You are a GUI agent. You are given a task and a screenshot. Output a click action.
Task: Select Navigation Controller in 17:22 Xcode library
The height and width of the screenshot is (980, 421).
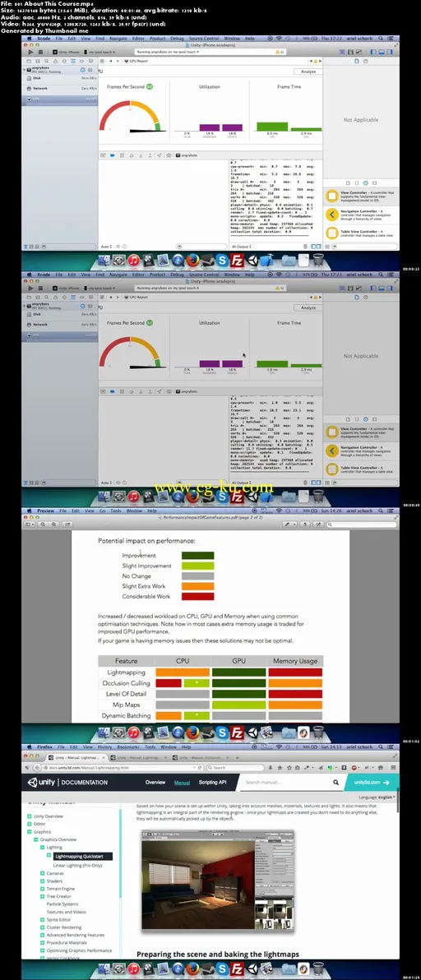[360, 215]
